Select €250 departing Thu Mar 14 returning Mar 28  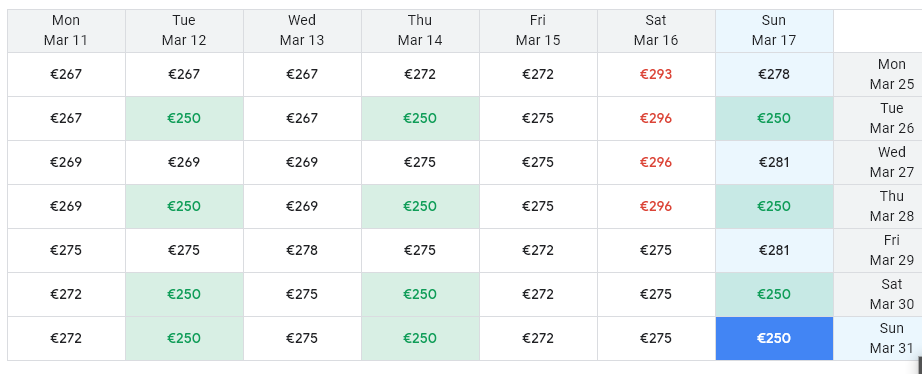click(x=420, y=206)
